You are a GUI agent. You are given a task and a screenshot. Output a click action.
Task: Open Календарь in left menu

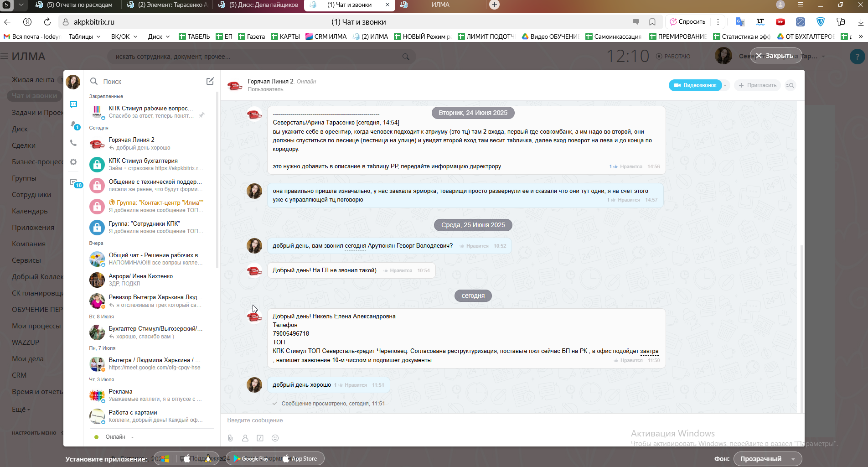tap(30, 211)
